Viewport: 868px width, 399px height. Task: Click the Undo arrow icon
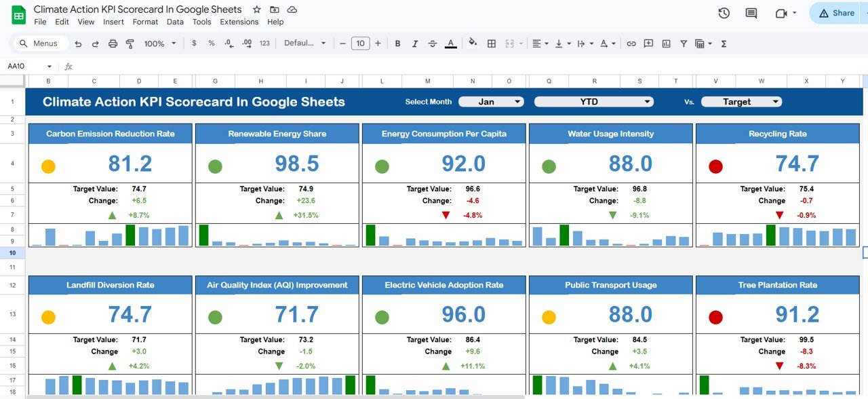tap(79, 43)
